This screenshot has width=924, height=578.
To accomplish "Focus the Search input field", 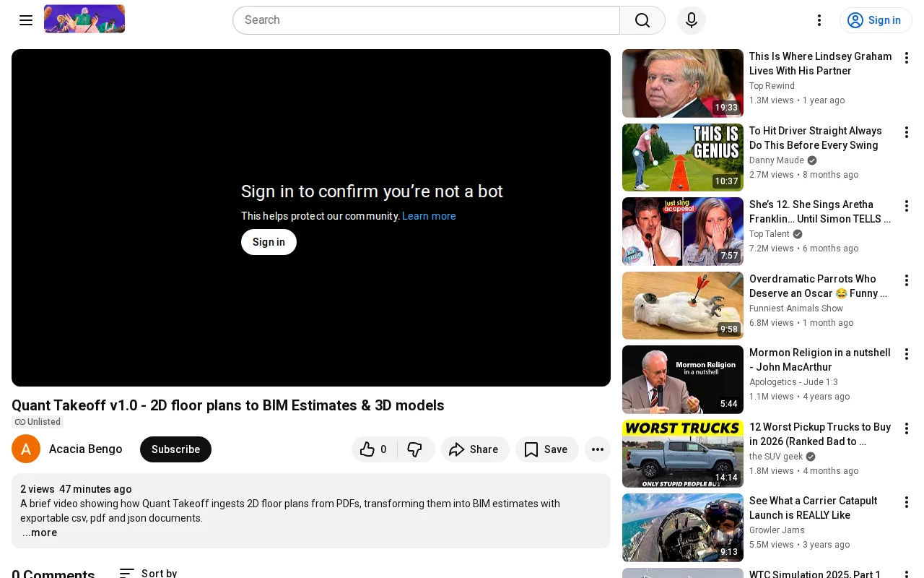I will (426, 20).
